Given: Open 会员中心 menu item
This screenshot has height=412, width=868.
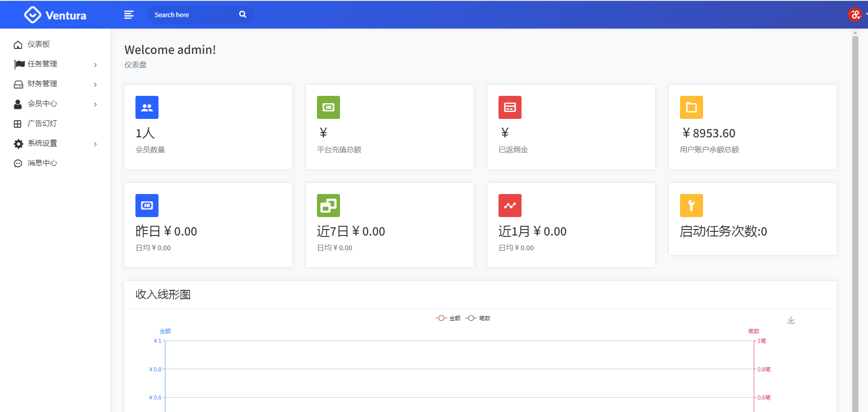Looking at the screenshot, I should point(42,104).
